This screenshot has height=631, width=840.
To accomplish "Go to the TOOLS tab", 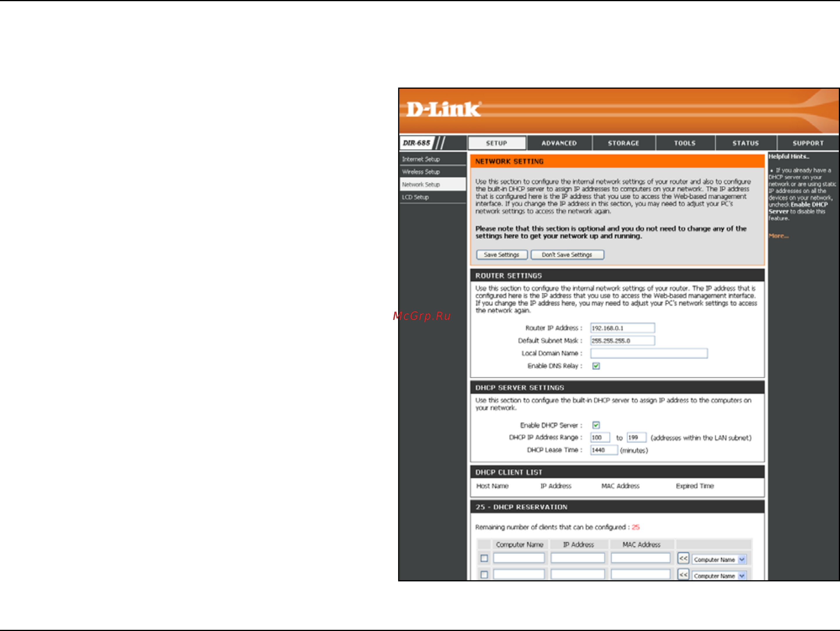I will [x=685, y=143].
